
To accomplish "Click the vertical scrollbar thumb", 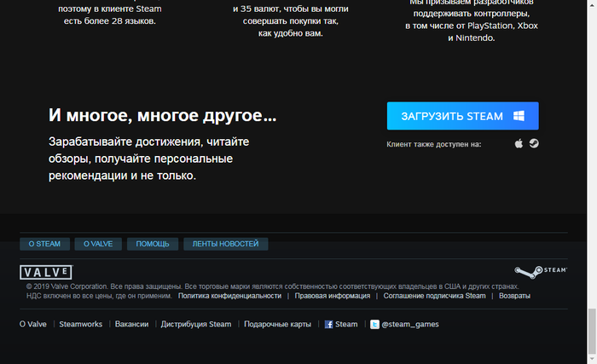I will coord(592,332).
